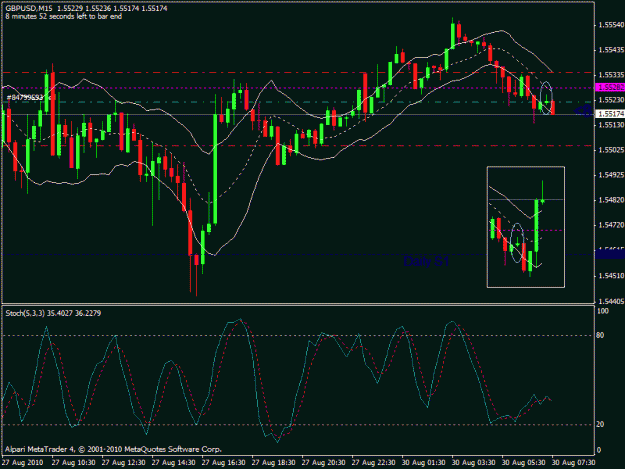The width and height of the screenshot is (625, 469).
Task: Click the Alpari MetaTrader 4 copyright text
Action: tap(113, 449)
